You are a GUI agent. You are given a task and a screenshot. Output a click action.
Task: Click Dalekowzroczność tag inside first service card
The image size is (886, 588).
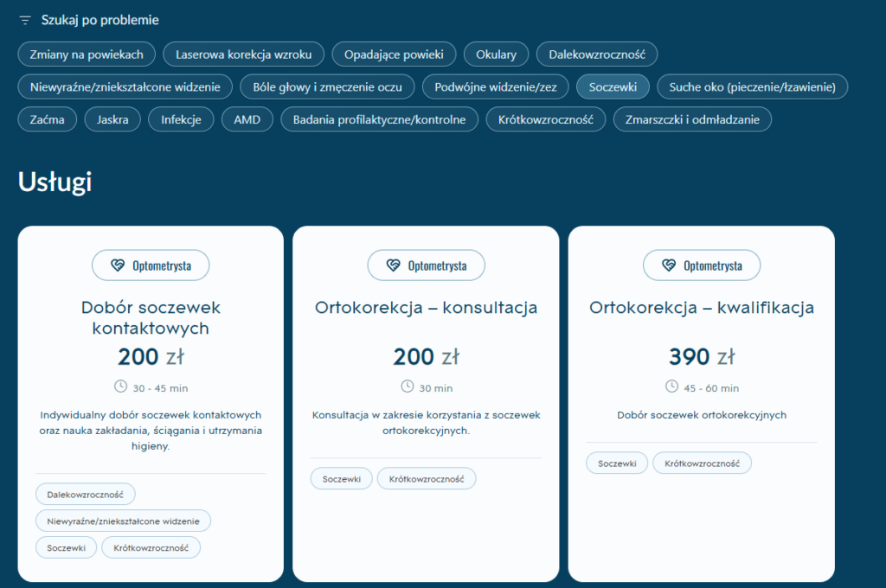86,495
